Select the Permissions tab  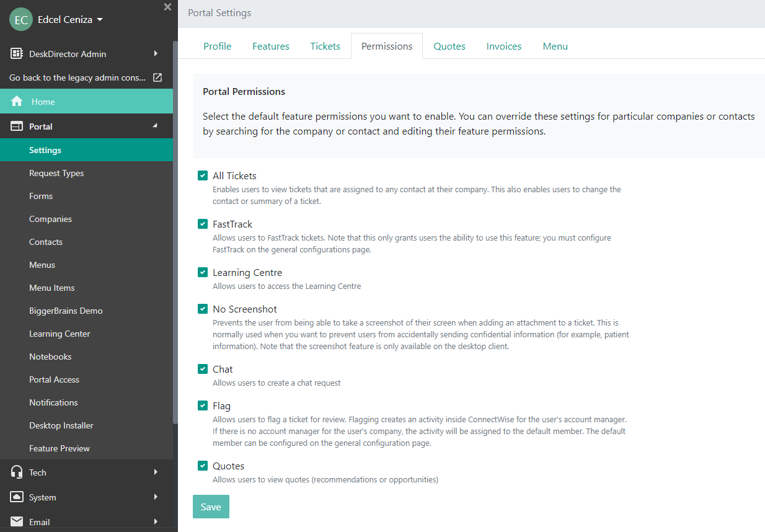coord(387,46)
